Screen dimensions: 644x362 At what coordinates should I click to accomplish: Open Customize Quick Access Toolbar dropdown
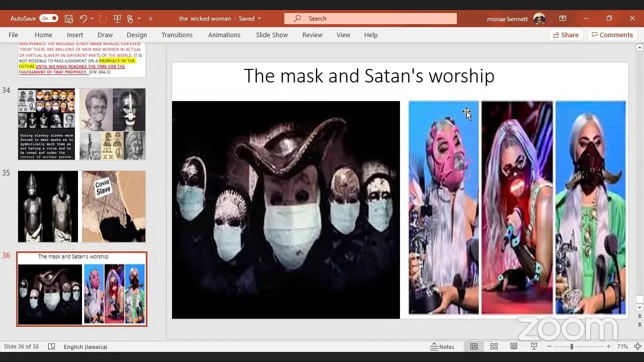coord(150,19)
